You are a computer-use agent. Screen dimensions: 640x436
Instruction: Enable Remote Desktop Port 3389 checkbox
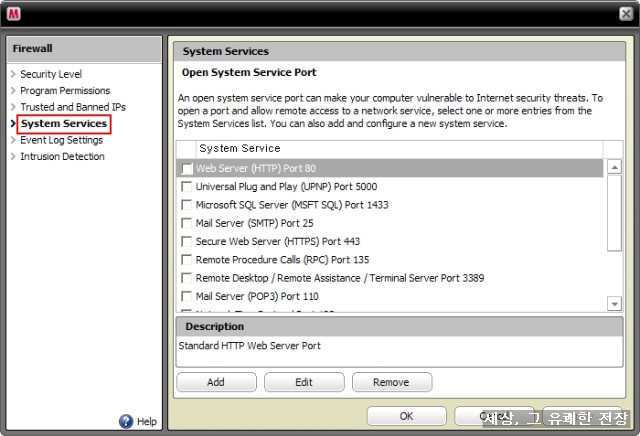[187, 278]
